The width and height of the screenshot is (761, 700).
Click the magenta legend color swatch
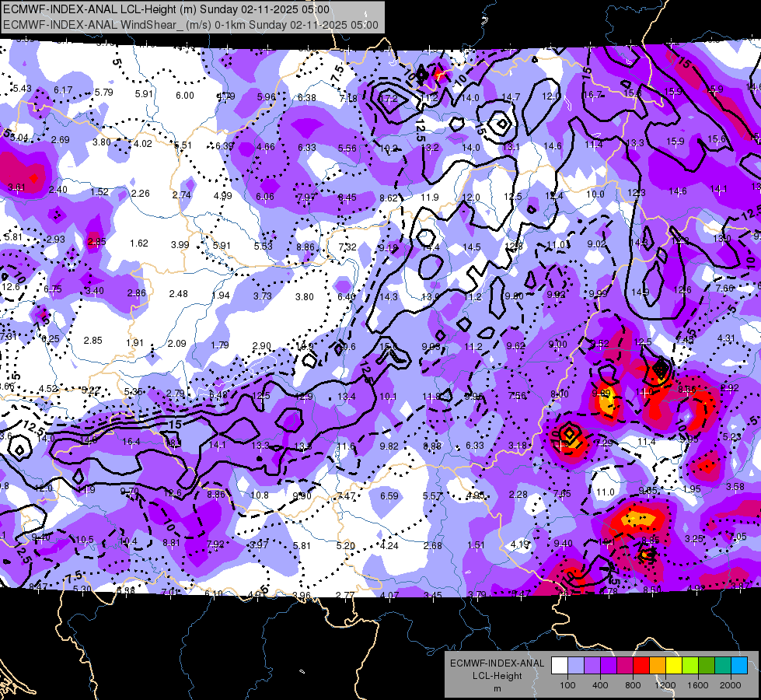(x=625, y=666)
